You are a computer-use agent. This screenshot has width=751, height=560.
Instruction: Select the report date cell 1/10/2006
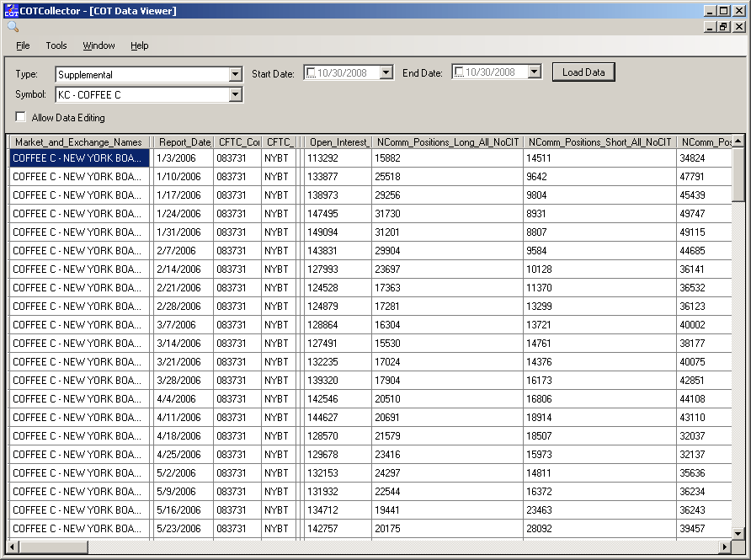184,176
